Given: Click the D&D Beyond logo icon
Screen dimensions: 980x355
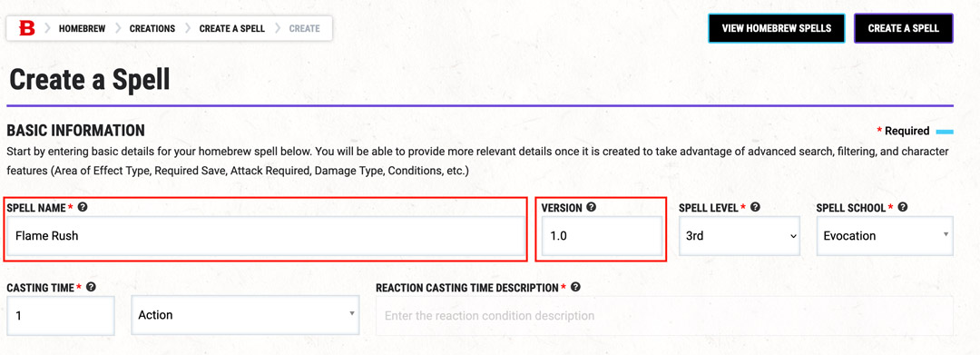Looking at the screenshot, I should pos(27,28).
